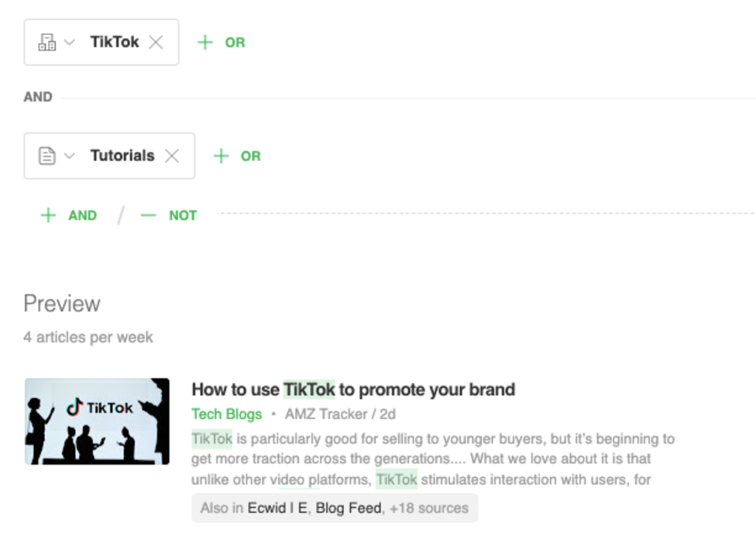Click the TikTok article thumbnail image
The image size is (756, 546).
(x=97, y=420)
